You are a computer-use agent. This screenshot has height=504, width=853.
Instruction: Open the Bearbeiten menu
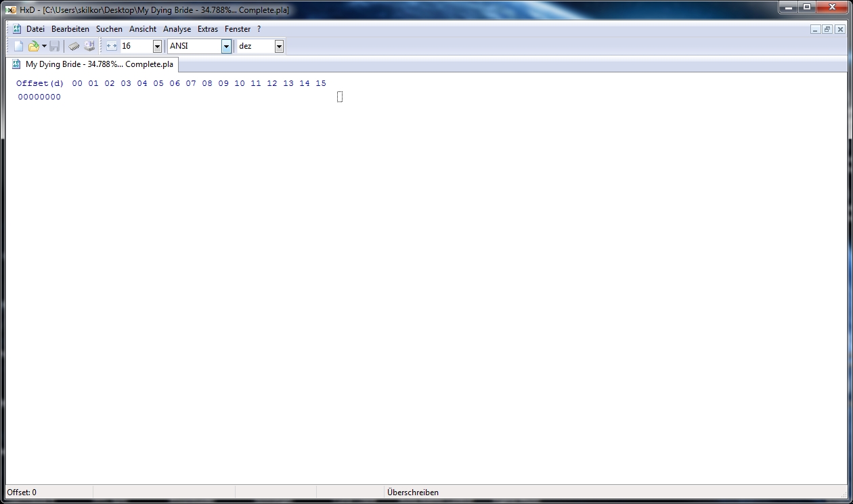pyautogui.click(x=70, y=29)
